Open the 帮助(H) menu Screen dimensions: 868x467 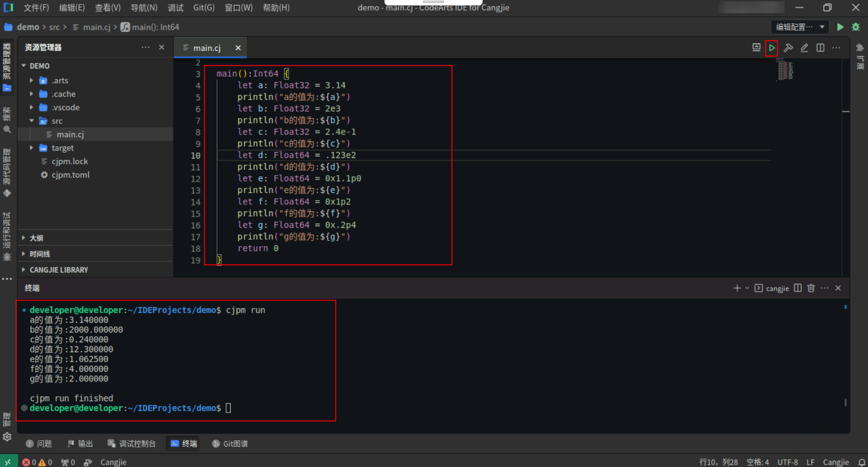[276, 8]
